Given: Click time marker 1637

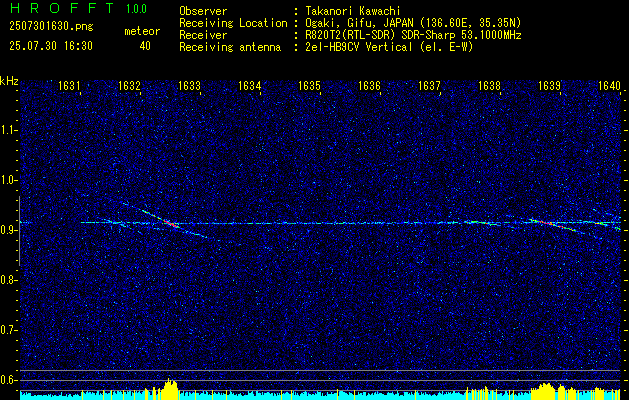Looking at the screenshot, I should point(429,85).
